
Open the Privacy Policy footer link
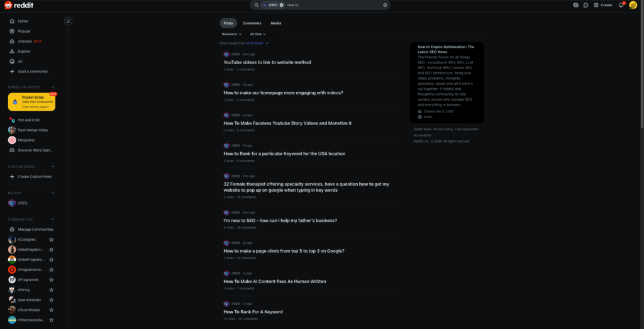point(443,129)
